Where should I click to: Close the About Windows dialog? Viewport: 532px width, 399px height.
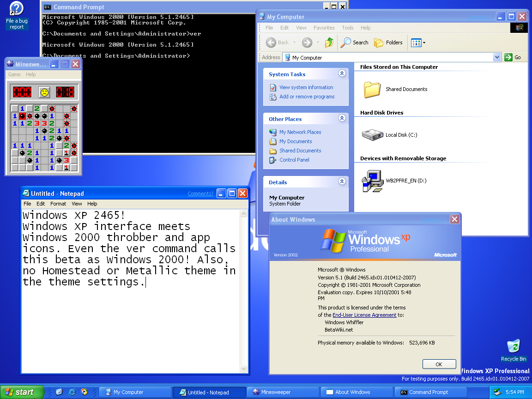(454, 219)
